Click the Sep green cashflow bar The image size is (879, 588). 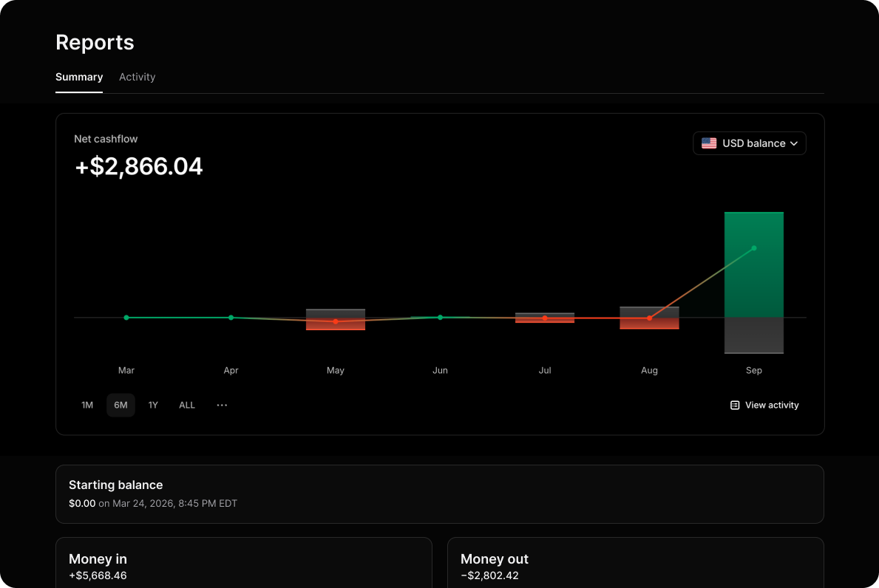pyautogui.click(x=754, y=264)
